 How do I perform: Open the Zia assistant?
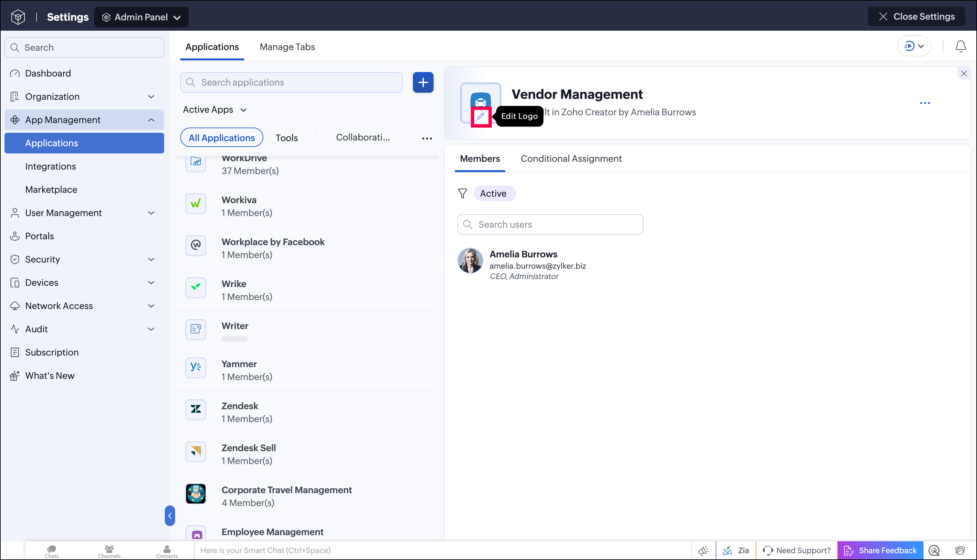(x=735, y=550)
